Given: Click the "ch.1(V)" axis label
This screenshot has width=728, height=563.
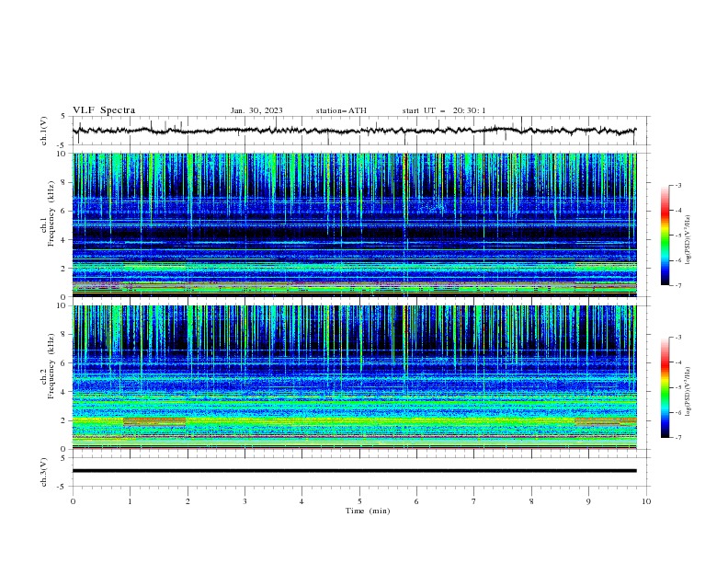Looking at the screenshot, I should (x=44, y=131).
